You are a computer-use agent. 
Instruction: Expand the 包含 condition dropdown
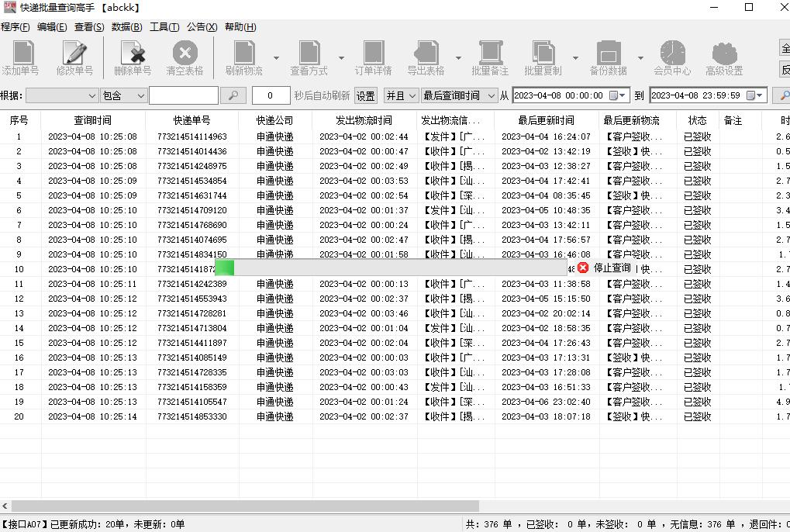pos(125,96)
